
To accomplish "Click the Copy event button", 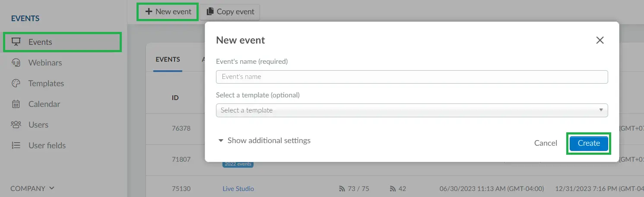I will [x=230, y=12].
